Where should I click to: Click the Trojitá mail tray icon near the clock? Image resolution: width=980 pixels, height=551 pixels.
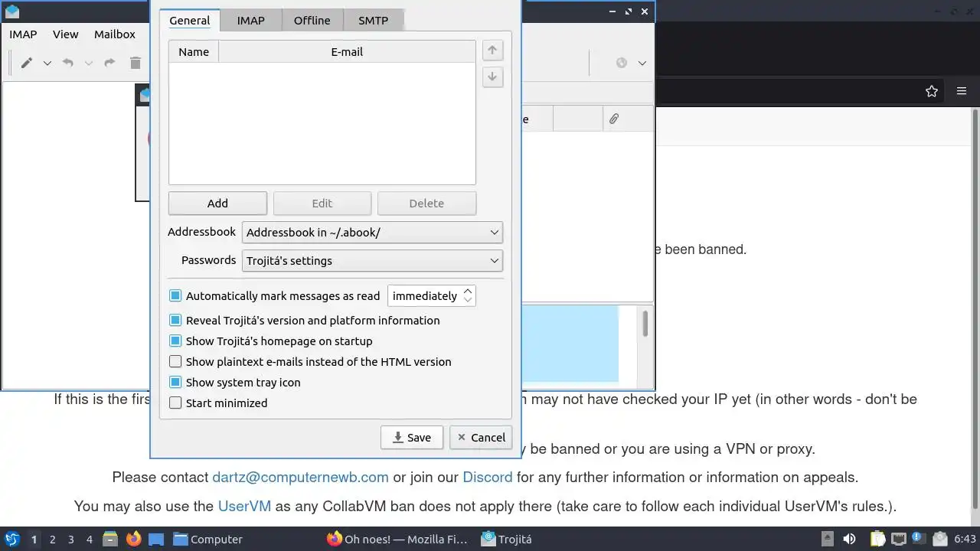click(940, 539)
